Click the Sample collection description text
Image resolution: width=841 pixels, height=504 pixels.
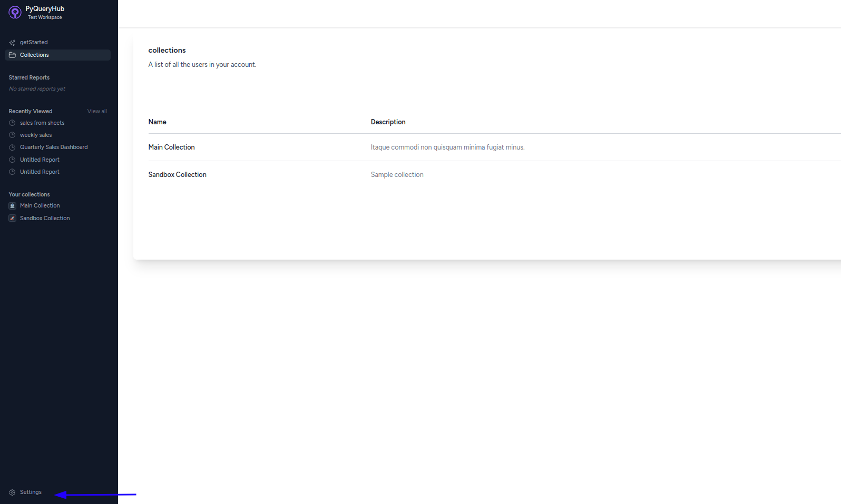click(397, 175)
